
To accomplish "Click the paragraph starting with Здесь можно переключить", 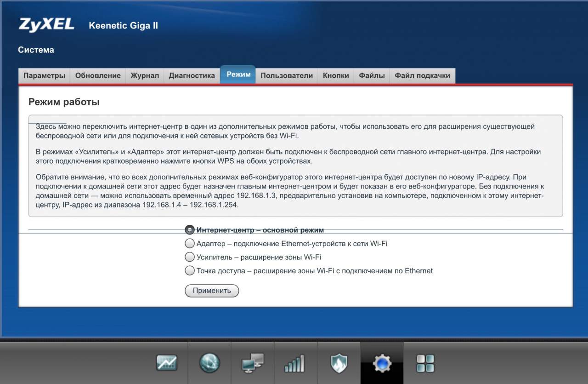I will coord(285,131).
